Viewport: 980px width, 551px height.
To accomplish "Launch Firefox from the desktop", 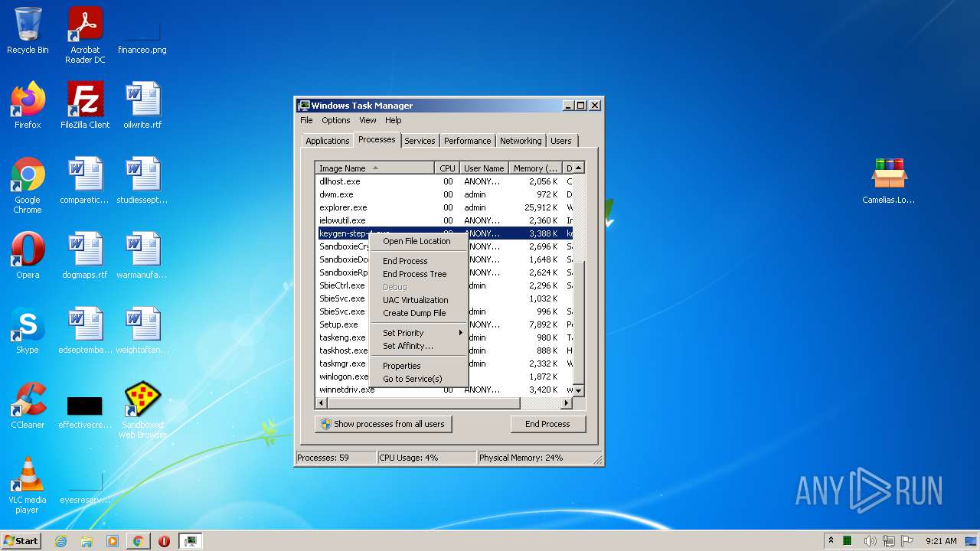I will click(28, 106).
